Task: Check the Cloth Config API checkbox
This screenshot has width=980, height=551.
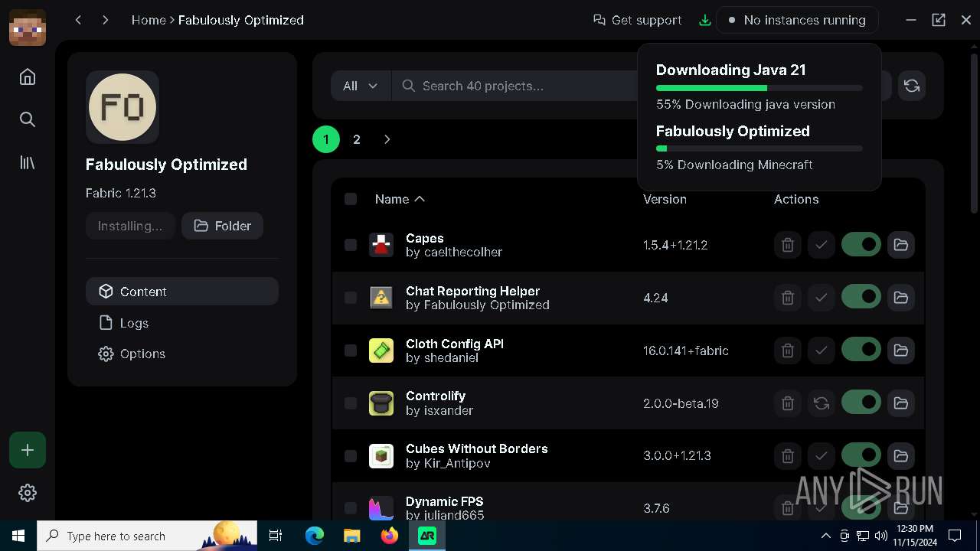Action: click(x=351, y=350)
